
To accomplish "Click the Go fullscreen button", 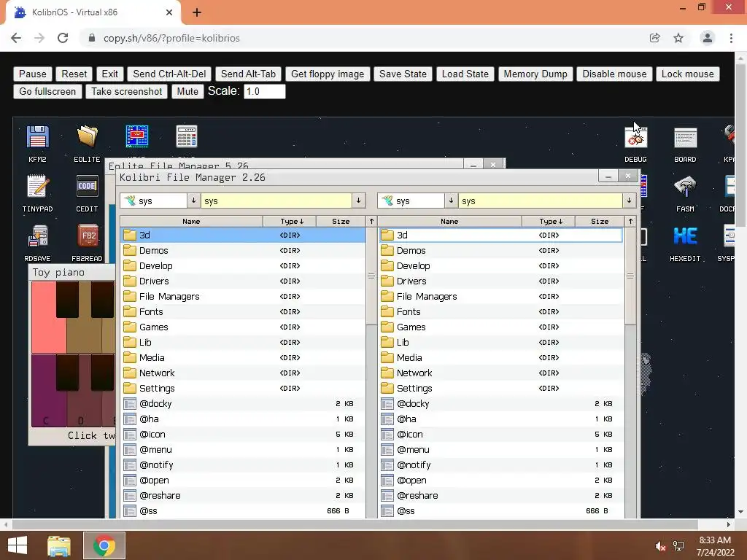I will coord(47,91).
